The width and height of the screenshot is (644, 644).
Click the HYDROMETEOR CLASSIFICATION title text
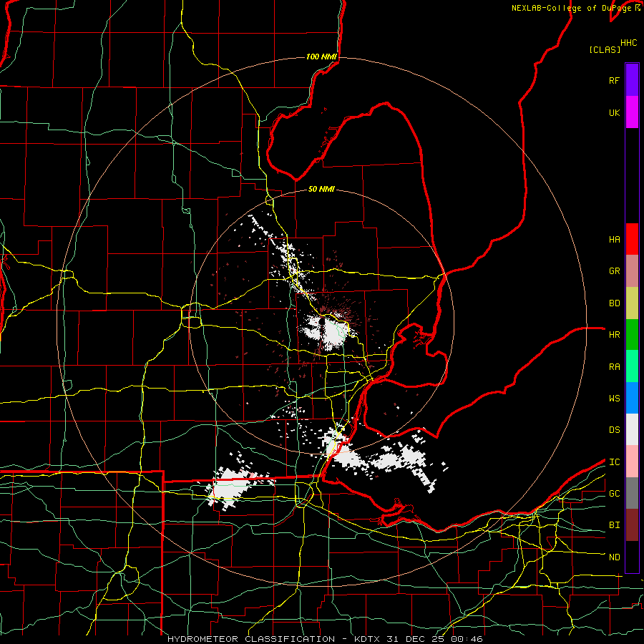[x=251, y=639]
